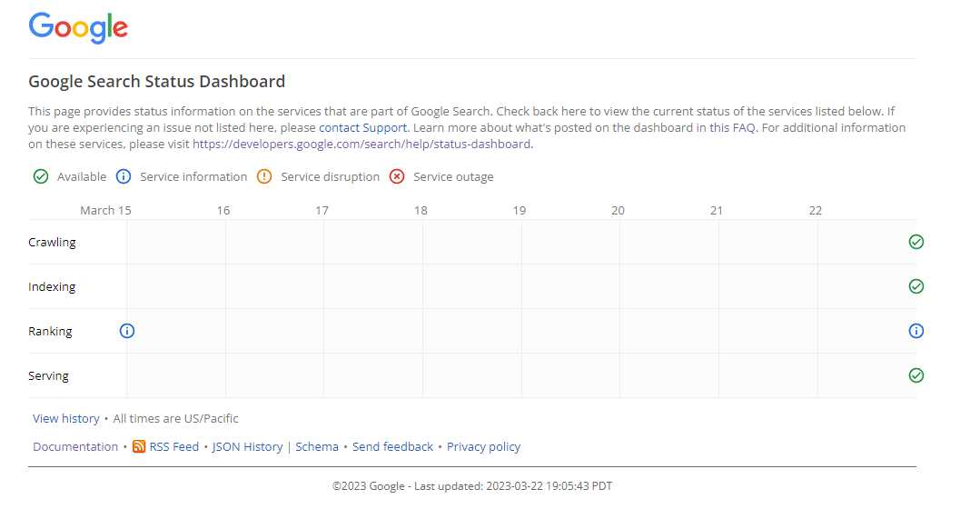Open the View history link
The height and width of the screenshot is (509, 980).
click(x=66, y=419)
